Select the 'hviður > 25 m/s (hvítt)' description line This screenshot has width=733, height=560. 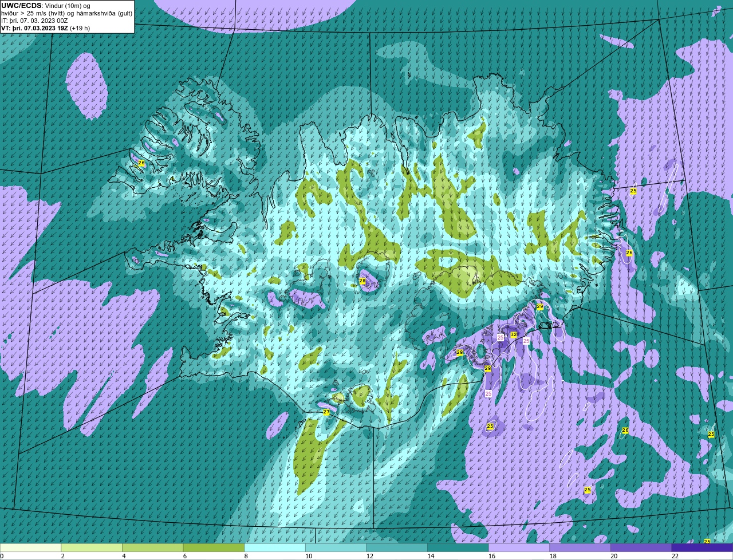pos(66,13)
